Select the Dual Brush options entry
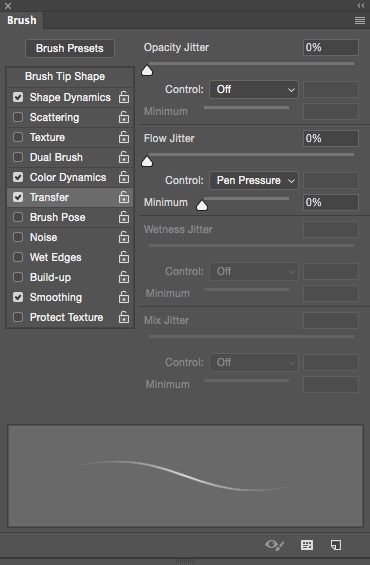 (56, 157)
